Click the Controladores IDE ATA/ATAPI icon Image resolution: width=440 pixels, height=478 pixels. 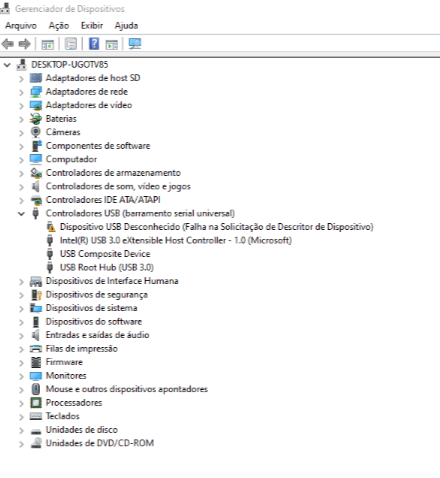click(x=36, y=200)
